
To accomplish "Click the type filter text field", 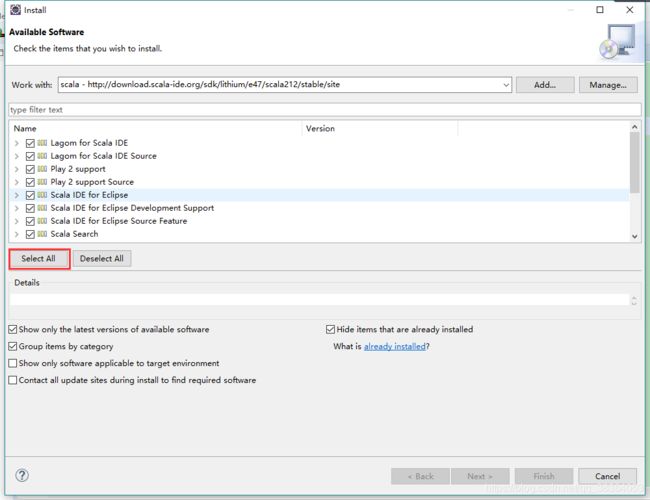I will (x=325, y=110).
